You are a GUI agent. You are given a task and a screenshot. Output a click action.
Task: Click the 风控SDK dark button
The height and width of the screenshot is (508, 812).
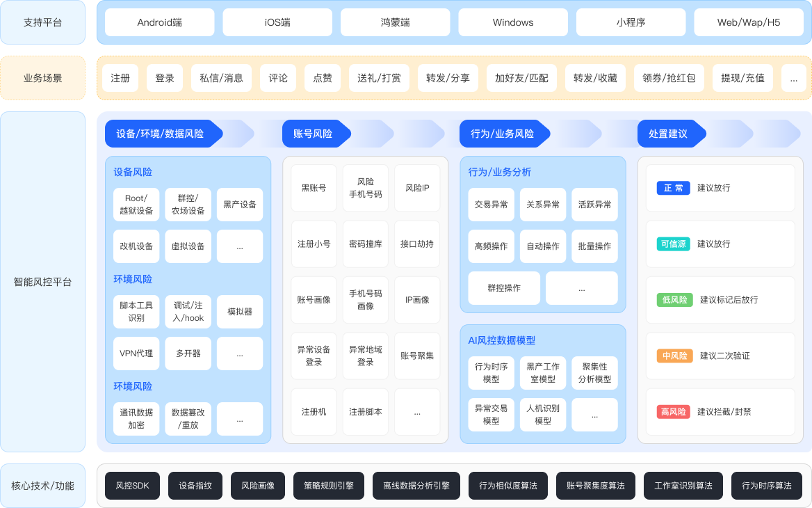133,486
